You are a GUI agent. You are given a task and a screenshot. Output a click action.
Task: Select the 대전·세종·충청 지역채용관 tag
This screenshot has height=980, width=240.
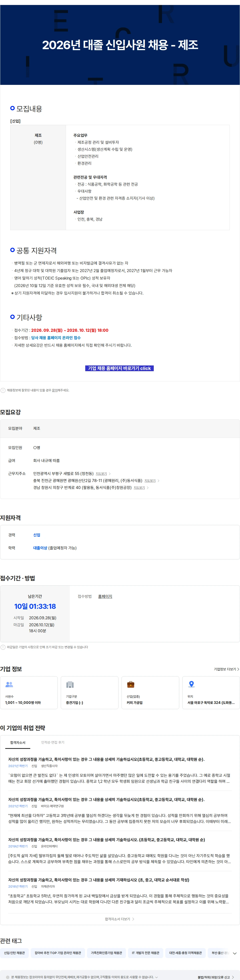point(185,953)
